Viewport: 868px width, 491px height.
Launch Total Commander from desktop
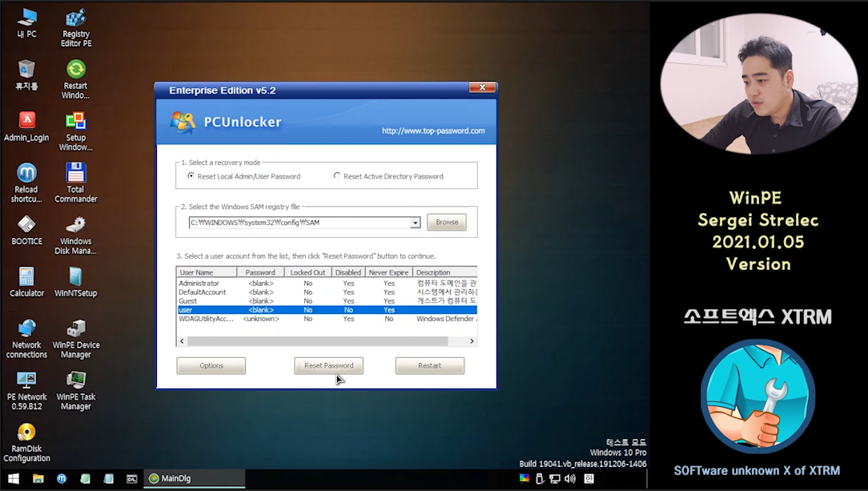tap(76, 183)
